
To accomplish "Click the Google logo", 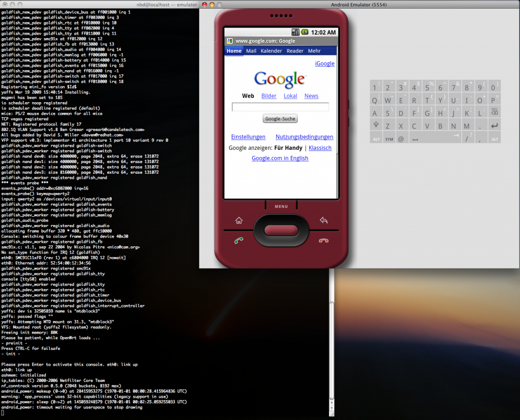I will point(280,79).
